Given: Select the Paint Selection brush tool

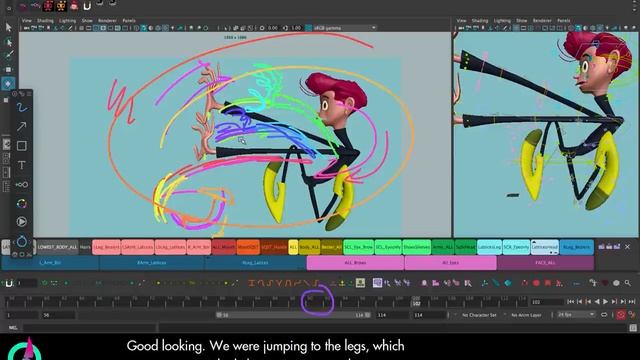Looking at the screenshot, I should 8,55.
